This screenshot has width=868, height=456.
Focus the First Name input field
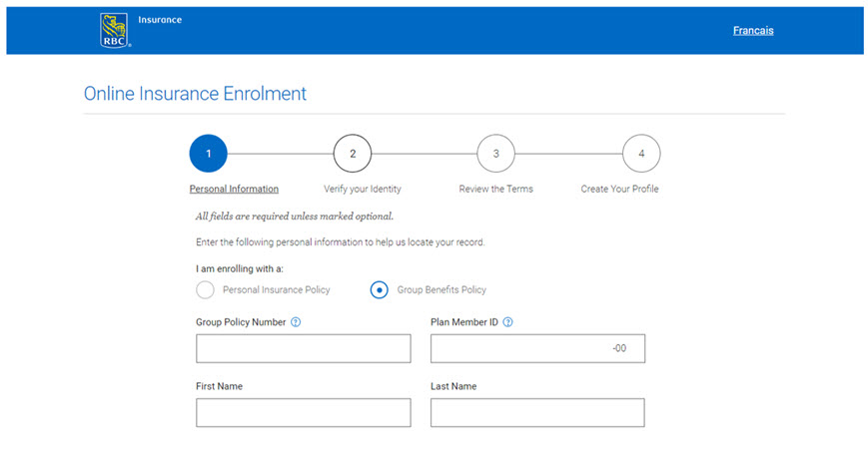[304, 412]
